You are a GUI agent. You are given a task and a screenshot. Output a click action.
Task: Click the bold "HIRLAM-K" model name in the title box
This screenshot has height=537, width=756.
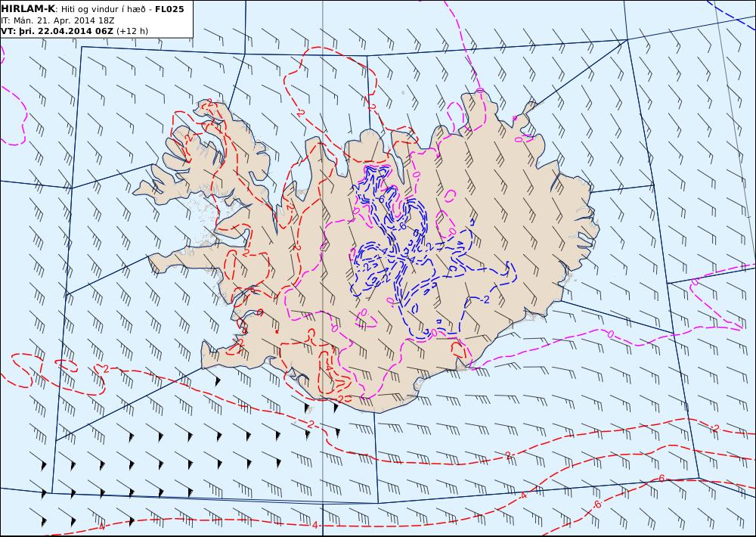pos(28,9)
